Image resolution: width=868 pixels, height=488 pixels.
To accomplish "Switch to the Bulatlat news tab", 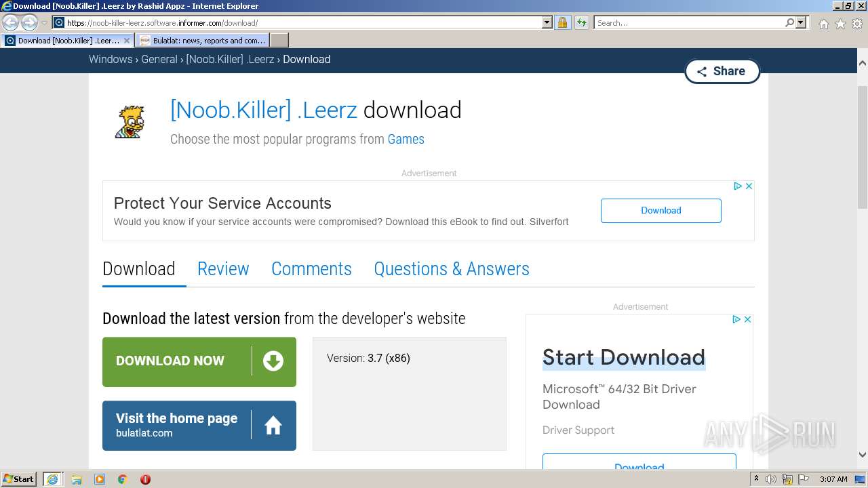I will (x=202, y=41).
